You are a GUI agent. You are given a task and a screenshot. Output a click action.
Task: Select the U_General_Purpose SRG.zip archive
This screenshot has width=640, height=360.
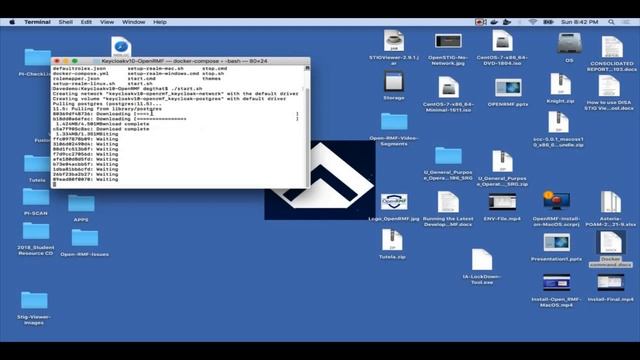point(502,162)
